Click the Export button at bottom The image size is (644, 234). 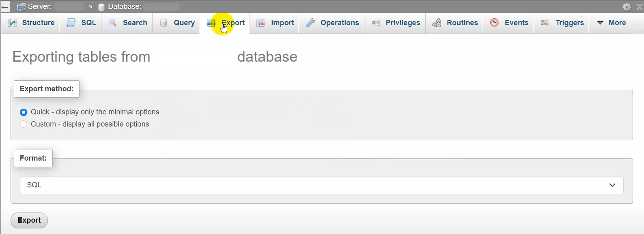(29, 220)
